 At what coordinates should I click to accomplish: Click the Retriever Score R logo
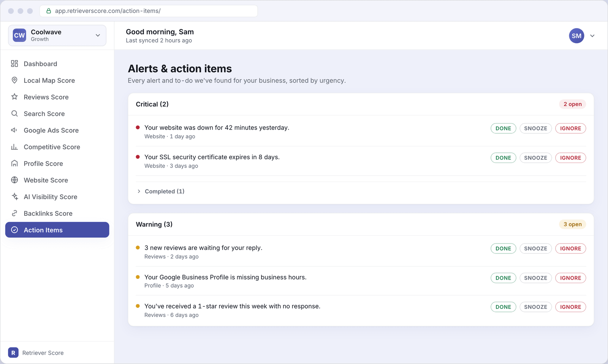[x=13, y=353]
